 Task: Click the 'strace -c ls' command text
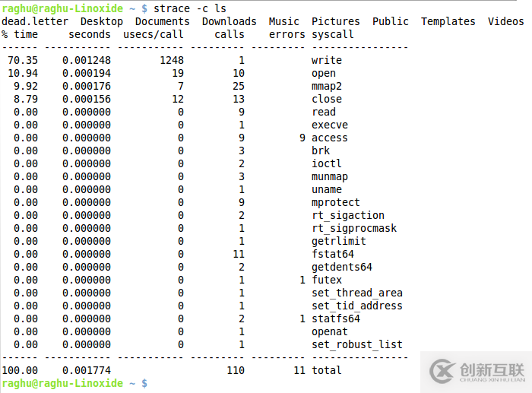(x=190, y=8)
